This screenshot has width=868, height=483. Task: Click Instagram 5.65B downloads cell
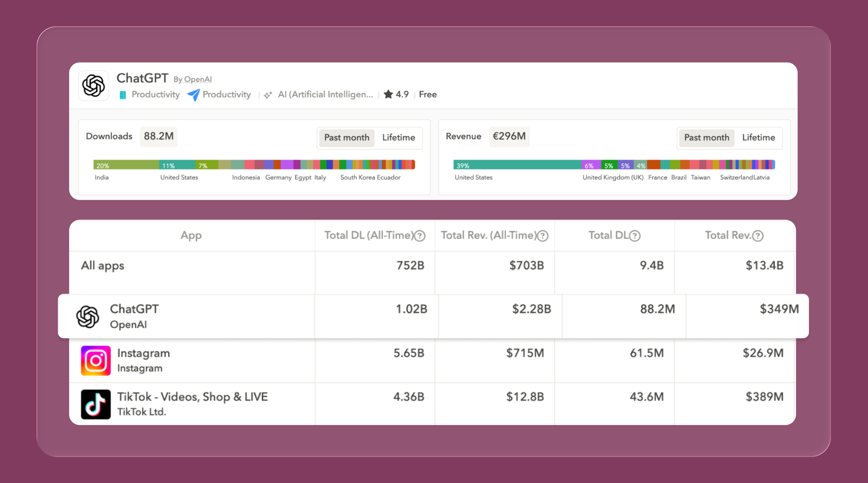pyautogui.click(x=409, y=353)
